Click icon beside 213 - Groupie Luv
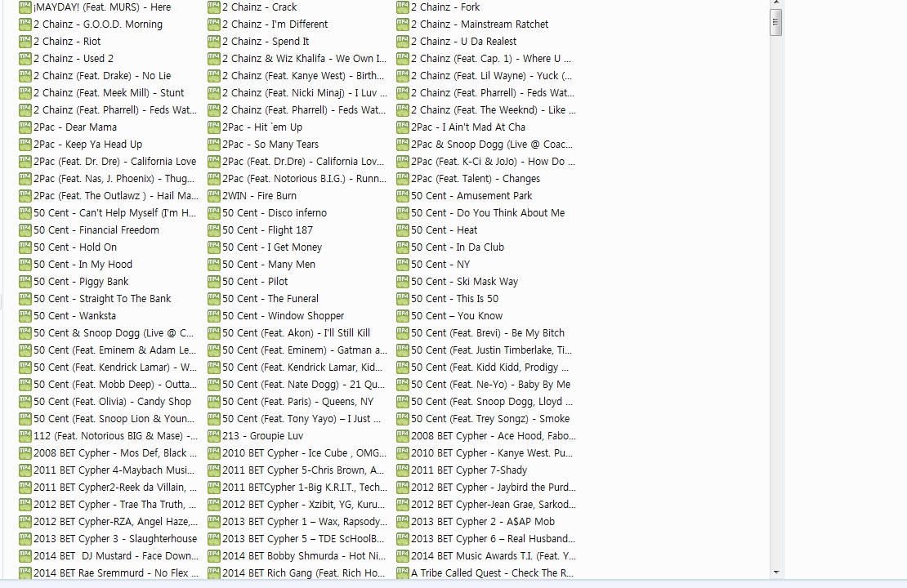The width and height of the screenshot is (907, 588). (x=213, y=436)
